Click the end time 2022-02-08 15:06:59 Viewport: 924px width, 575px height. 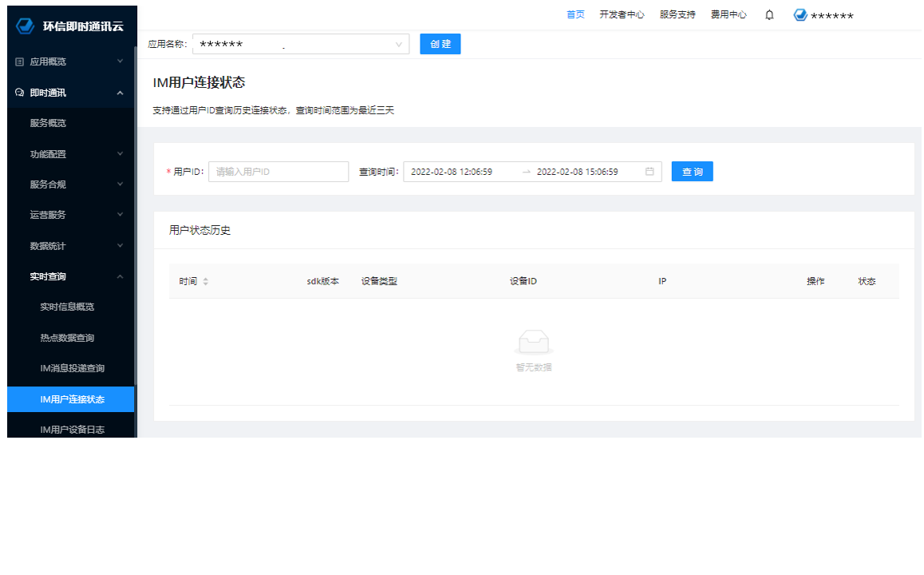pos(578,172)
